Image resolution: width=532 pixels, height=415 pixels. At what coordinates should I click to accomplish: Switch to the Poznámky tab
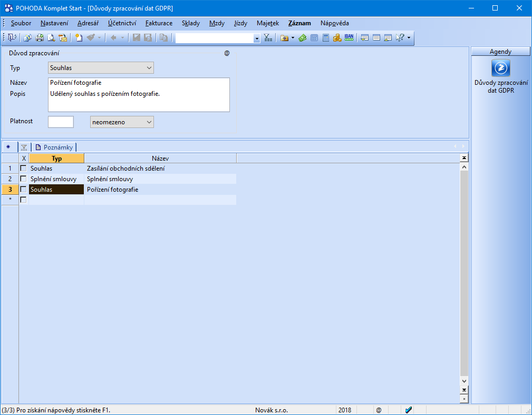(54, 147)
